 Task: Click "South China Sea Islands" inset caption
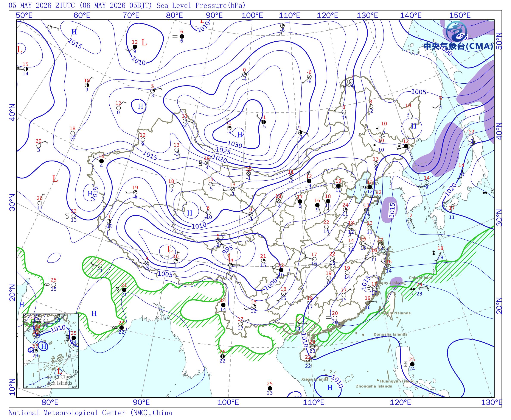pos(60,380)
